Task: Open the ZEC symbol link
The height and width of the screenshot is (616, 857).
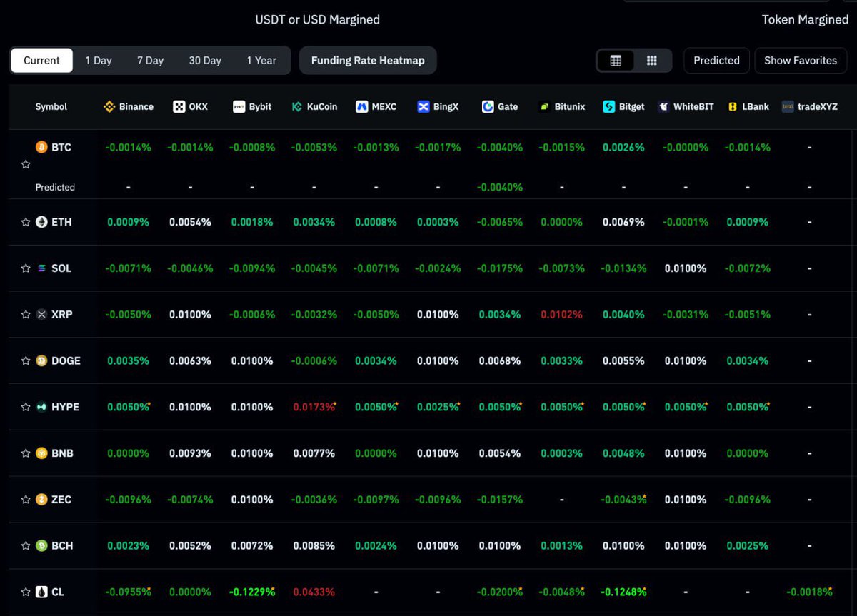Action: coord(61,499)
